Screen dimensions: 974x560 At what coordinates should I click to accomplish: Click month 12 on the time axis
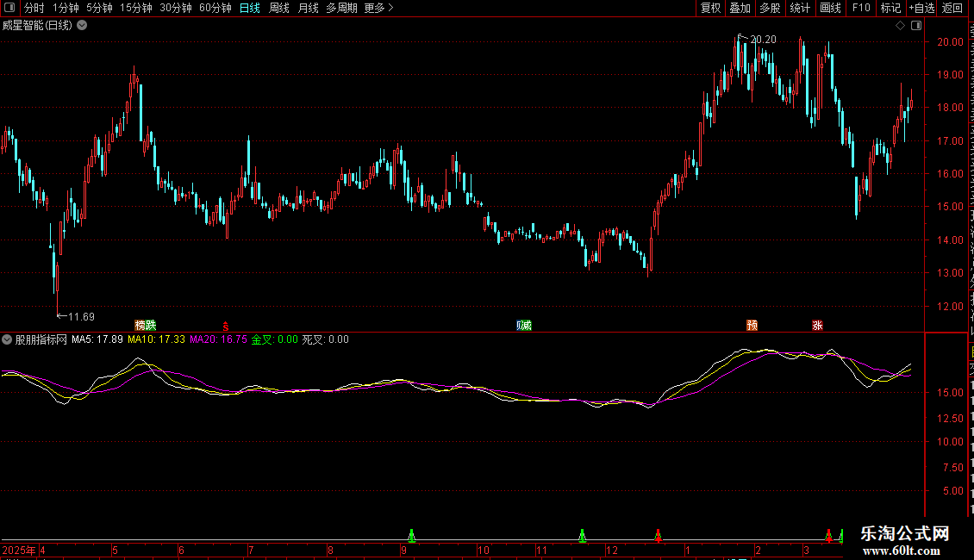[612, 550]
